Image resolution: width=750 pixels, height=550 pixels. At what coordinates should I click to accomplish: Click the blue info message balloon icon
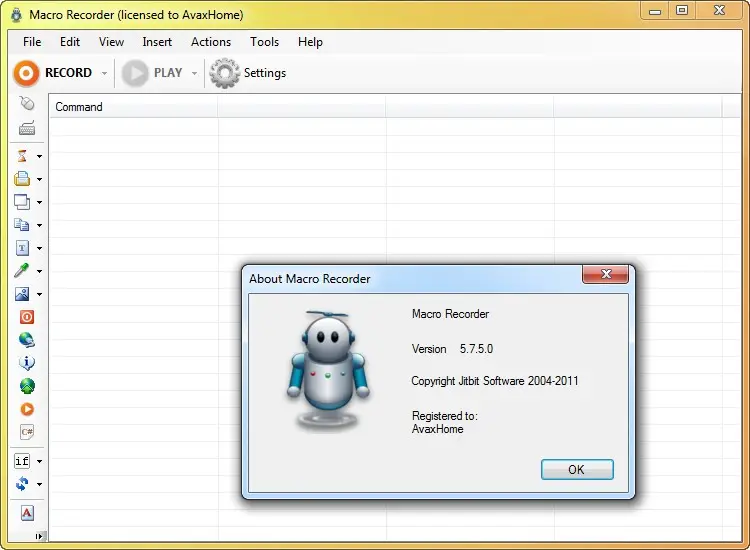click(x=27, y=363)
